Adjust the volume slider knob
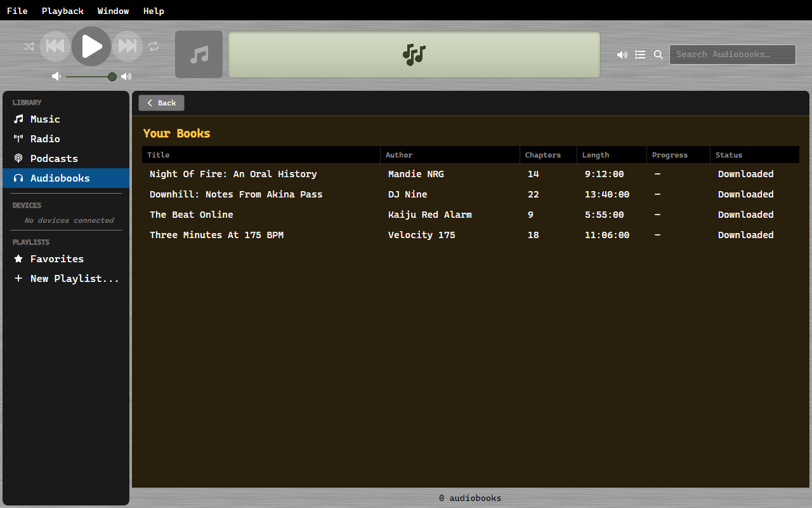Viewport: 812px width, 508px height. (x=112, y=77)
